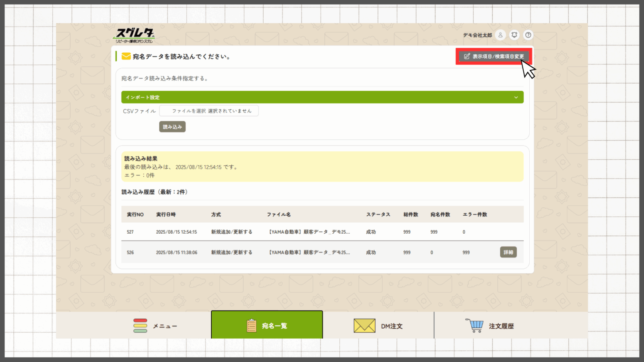Click the 実行日時 column header

click(x=166, y=214)
